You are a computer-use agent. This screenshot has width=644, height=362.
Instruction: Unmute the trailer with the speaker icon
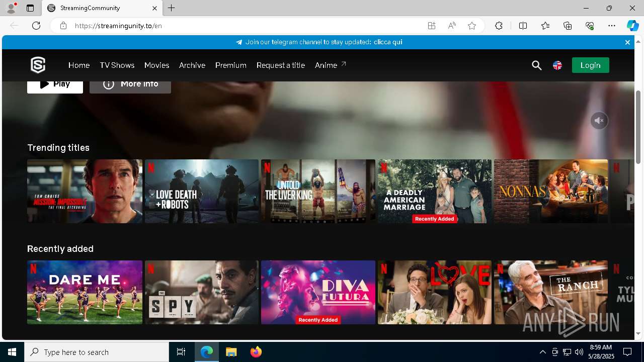pyautogui.click(x=599, y=121)
